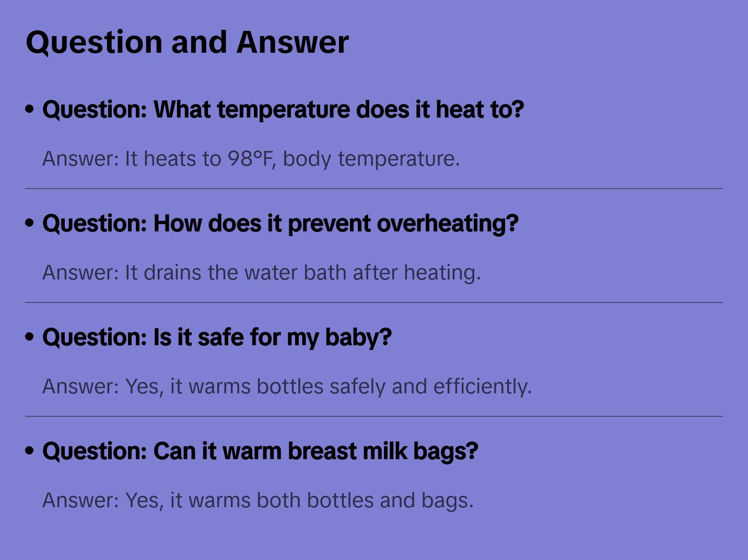Click the answer "warms bottles safely and efficiently"
This screenshot has width=748, height=560.
287,387
